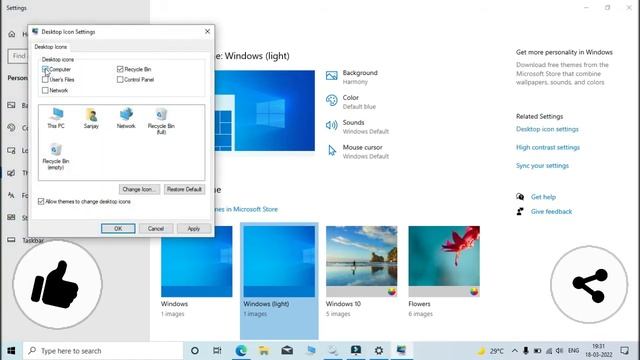Open Sync your settings link
640x360 pixels.
[x=542, y=166]
